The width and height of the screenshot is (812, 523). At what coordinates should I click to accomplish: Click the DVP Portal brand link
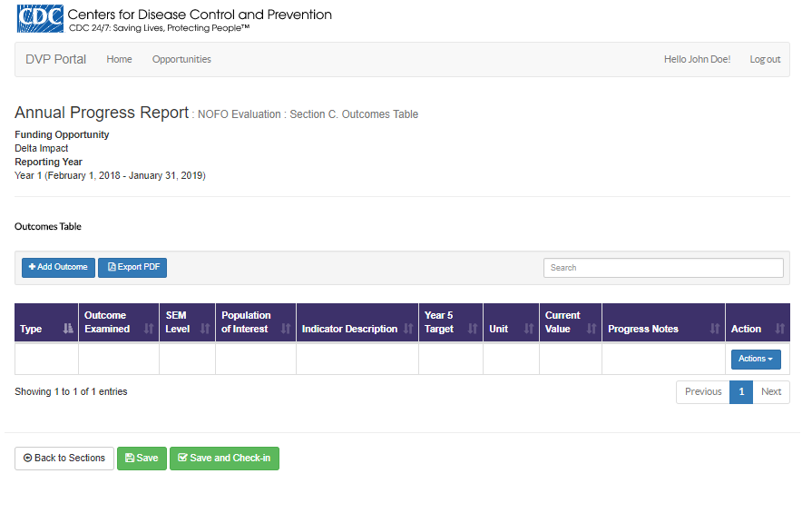click(56, 59)
